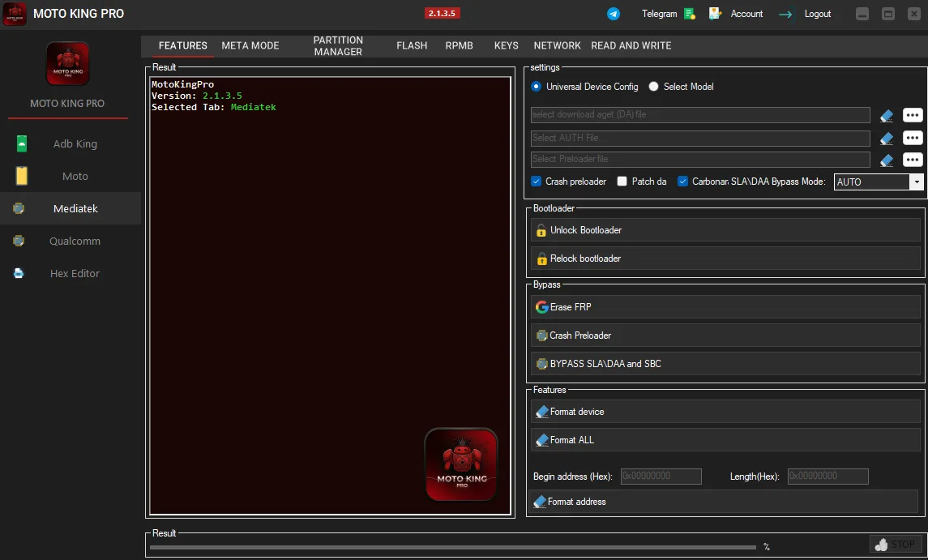Click the Relock bootloader button
This screenshot has height=560, width=928.
pos(725,258)
